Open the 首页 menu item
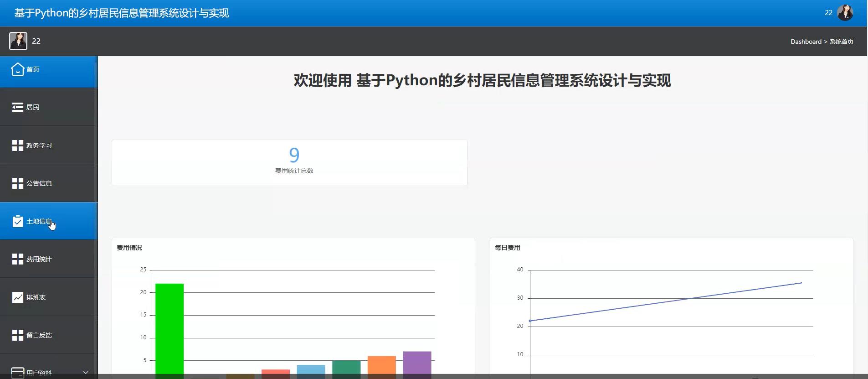868x379 pixels. click(x=49, y=72)
